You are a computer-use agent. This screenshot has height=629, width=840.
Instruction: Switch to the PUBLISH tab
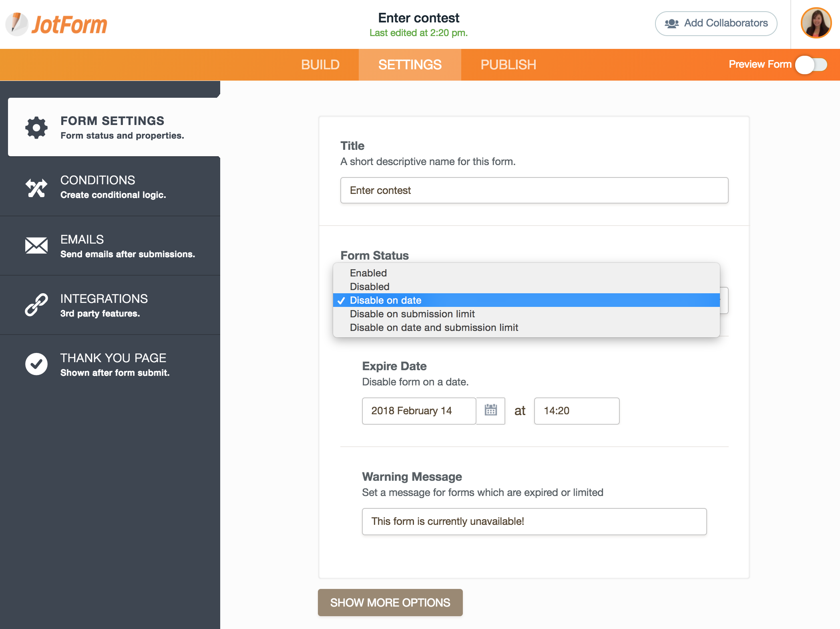click(x=508, y=65)
